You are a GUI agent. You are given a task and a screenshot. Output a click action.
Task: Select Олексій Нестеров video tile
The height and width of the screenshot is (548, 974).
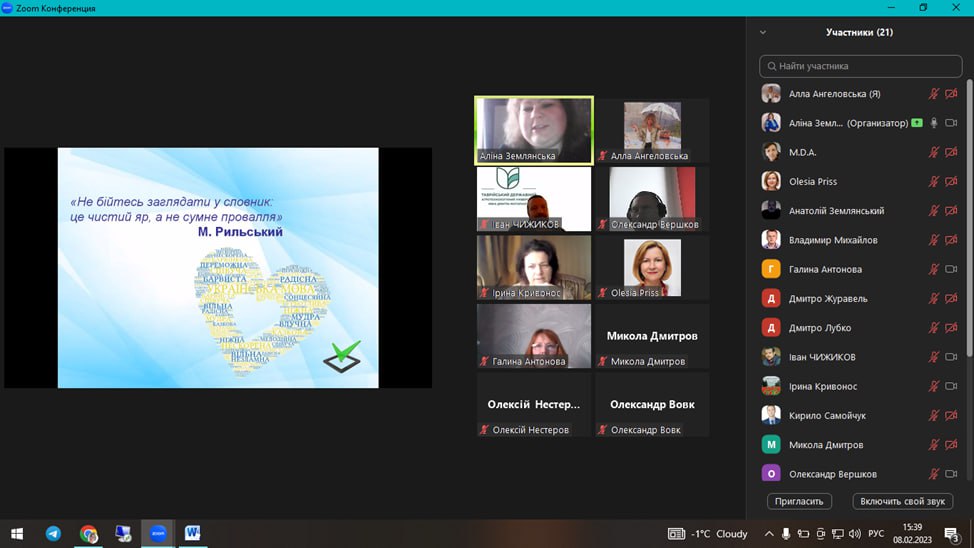click(534, 404)
